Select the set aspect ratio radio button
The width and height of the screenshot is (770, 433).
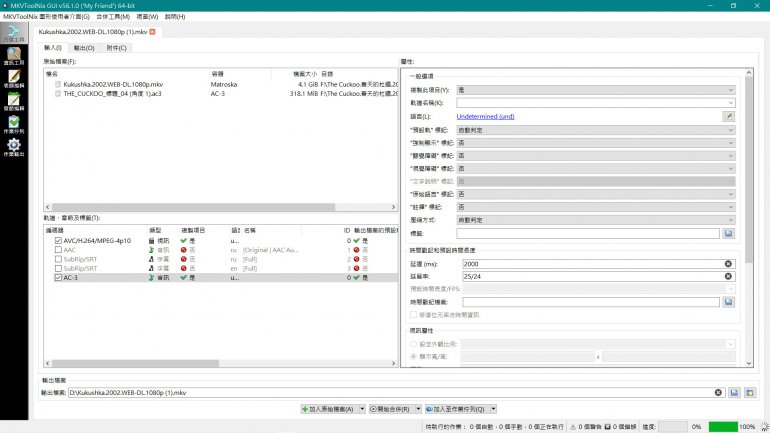[413, 344]
